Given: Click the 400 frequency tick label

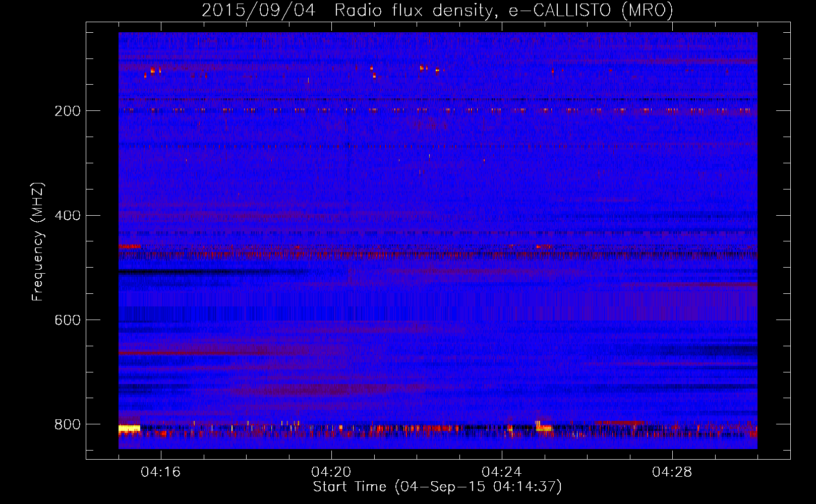Looking at the screenshot, I should click(x=68, y=216).
